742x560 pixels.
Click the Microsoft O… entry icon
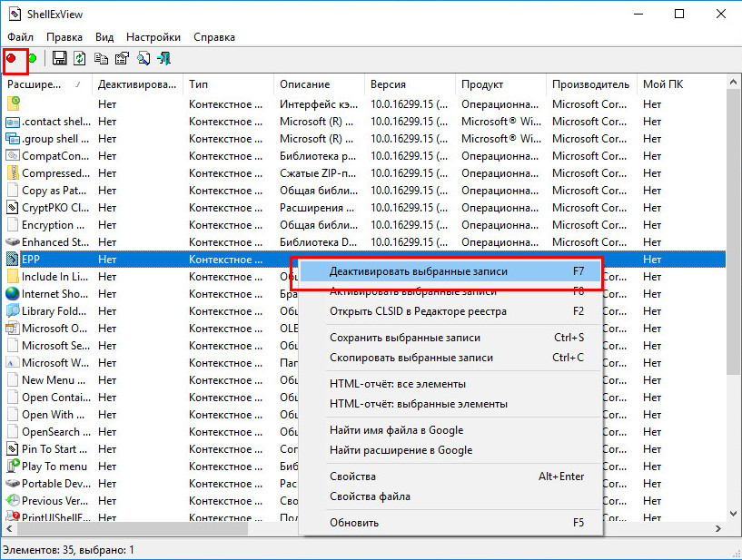coord(13,329)
